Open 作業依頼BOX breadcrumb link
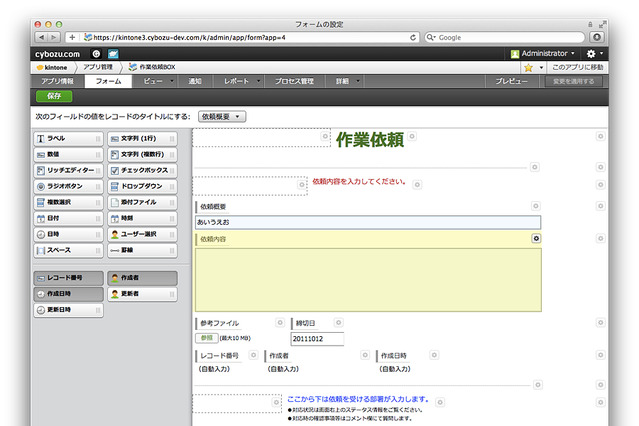The image size is (639, 426). coord(152,67)
